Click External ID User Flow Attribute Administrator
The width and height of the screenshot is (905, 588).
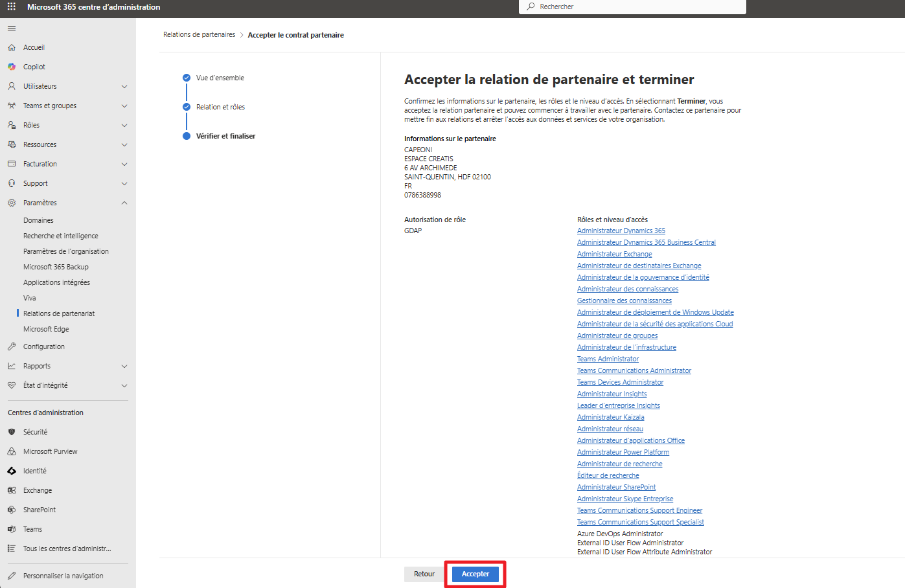645,552
